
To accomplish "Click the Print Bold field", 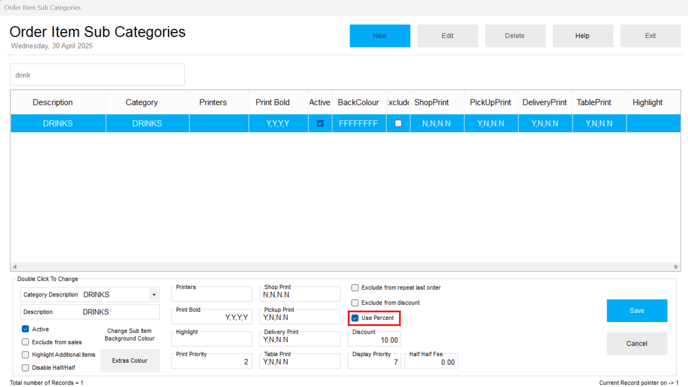I will (211, 317).
